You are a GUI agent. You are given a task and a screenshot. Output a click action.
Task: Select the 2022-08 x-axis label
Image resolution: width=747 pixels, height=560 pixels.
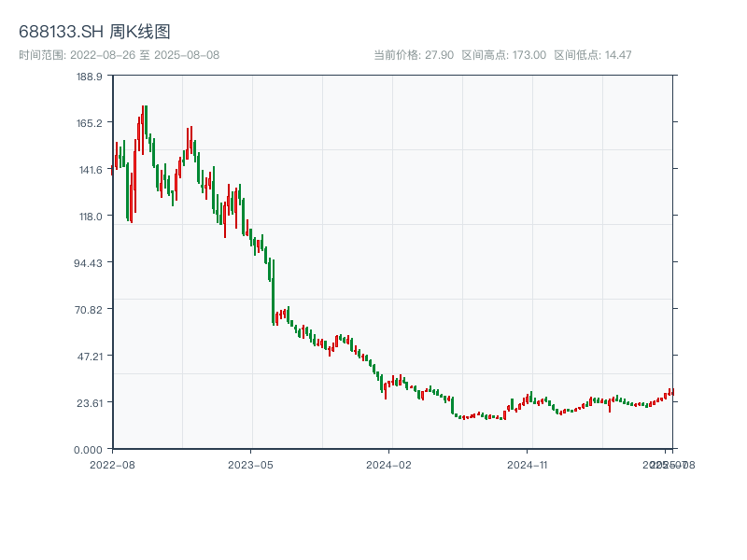point(112,462)
